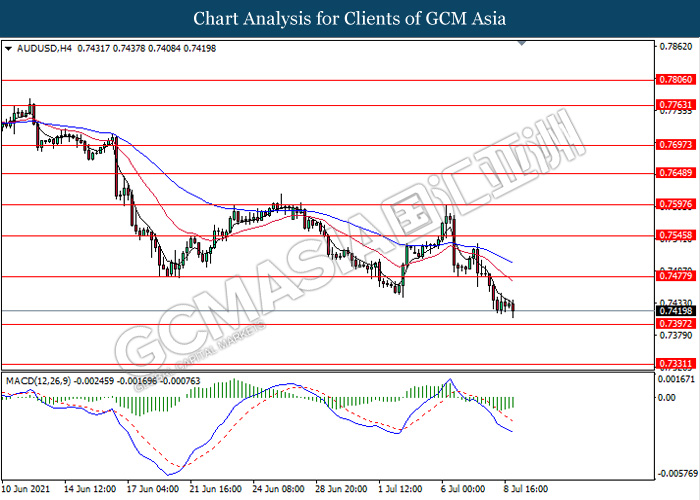Select the 0.73972 support level label

pyautogui.click(x=676, y=324)
